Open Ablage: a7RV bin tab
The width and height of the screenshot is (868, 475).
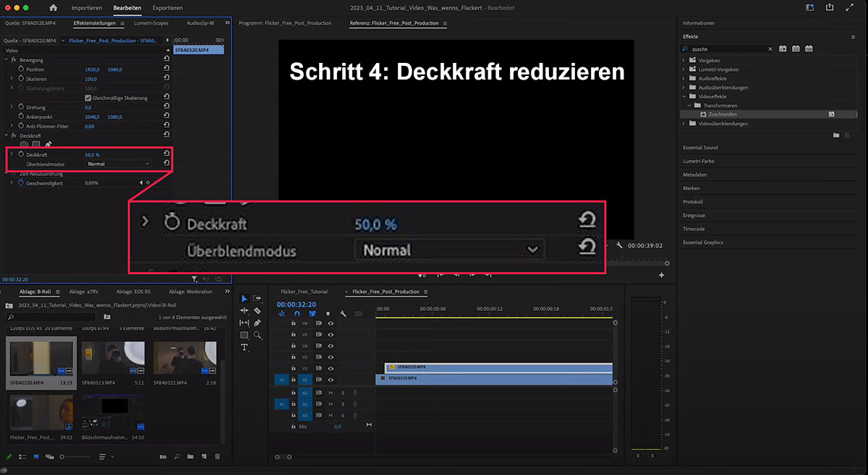pos(85,291)
